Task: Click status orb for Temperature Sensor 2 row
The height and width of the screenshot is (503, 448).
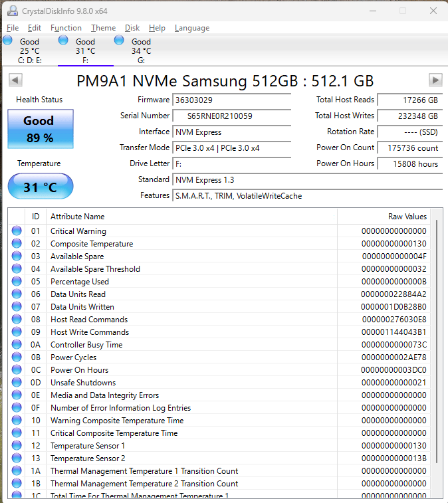Action: (17, 458)
